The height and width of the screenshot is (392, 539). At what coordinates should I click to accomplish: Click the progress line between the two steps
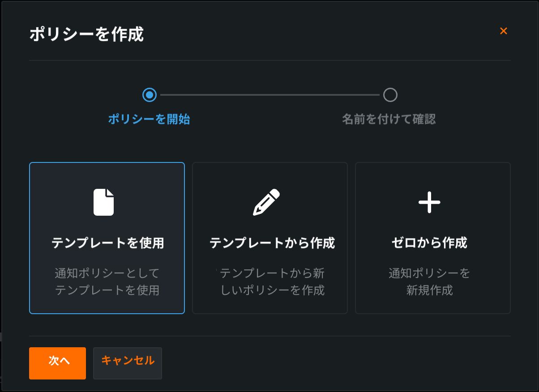coord(269,95)
